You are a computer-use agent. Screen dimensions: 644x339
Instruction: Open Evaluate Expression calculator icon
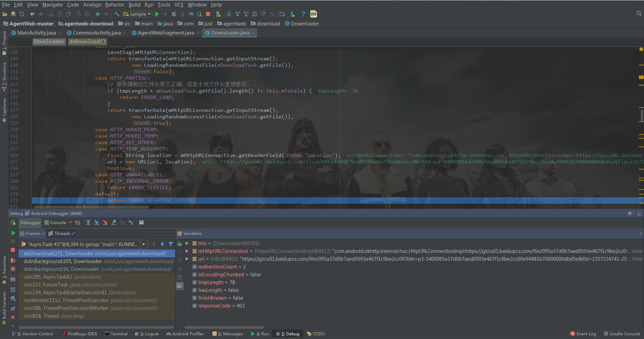tap(142, 222)
